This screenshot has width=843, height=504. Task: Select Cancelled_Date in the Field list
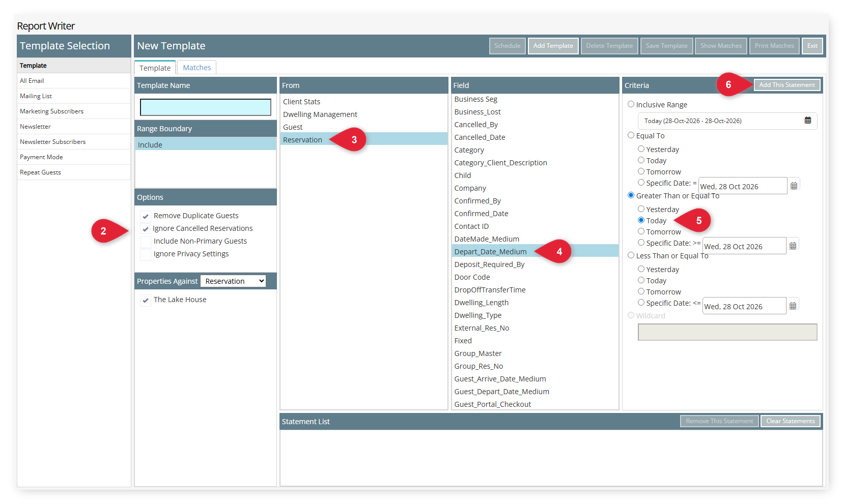pyautogui.click(x=535, y=137)
